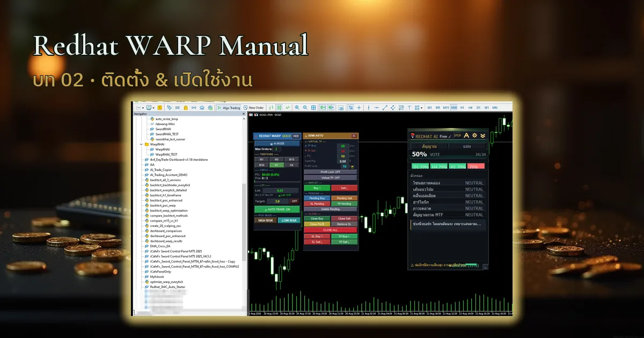The height and width of the screenshot is (338, 644).
Task: Click the Algo Trading toolbar button
Action: tap(229, 107)
